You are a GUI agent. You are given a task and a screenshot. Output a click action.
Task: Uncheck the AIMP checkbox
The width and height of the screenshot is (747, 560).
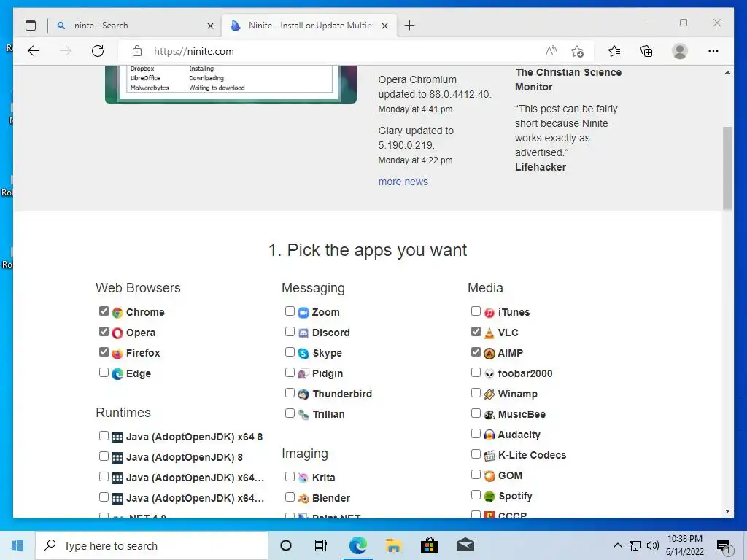tap(476, 352)
